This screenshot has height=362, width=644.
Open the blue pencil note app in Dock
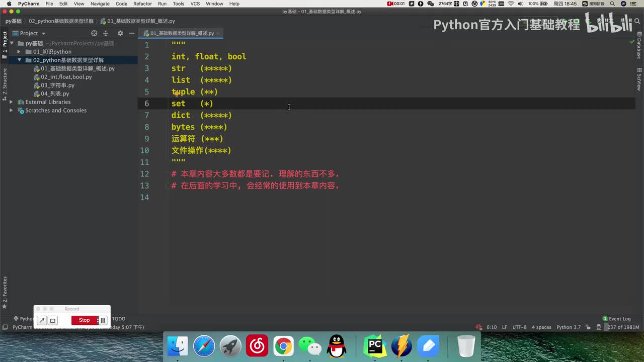coord(428,346)
